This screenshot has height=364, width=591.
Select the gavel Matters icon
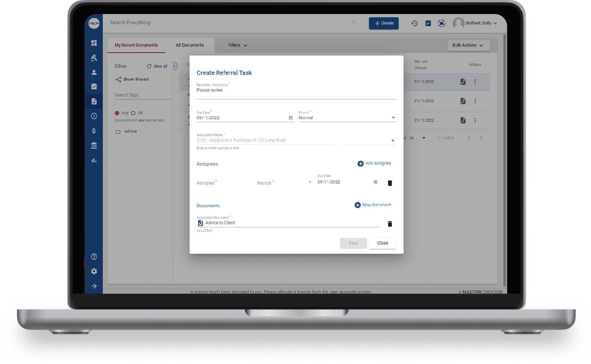(x=94, y=58)
